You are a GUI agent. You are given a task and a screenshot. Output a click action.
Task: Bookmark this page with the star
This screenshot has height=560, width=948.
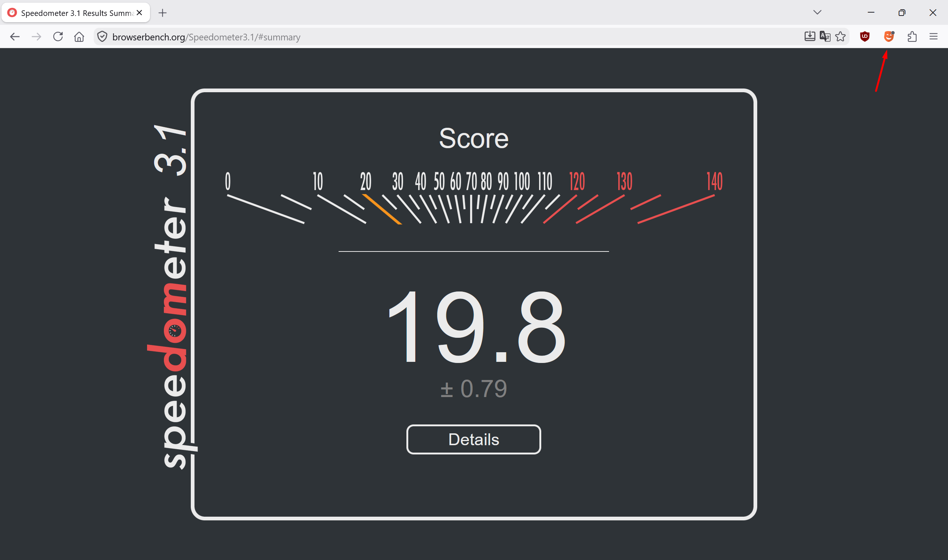pyautogui.click(x=841, y=37)
